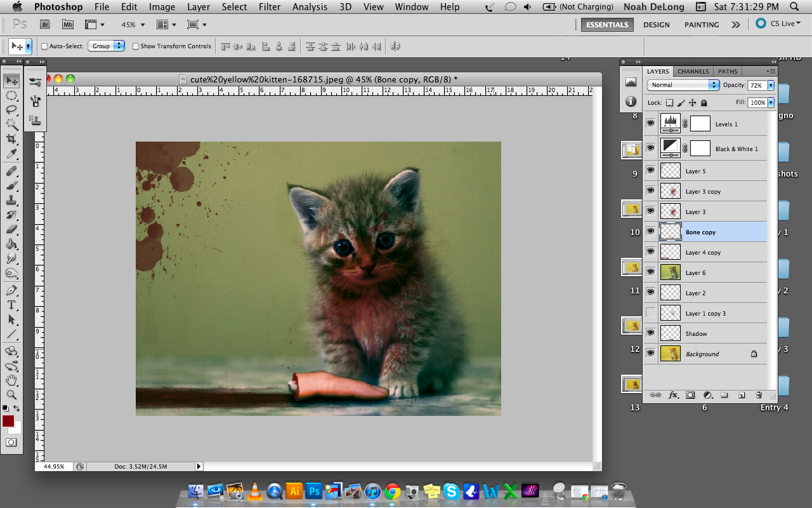812x508 pixels.
Task: Choose the Lasso tool
Action: (x=11, y=110)
